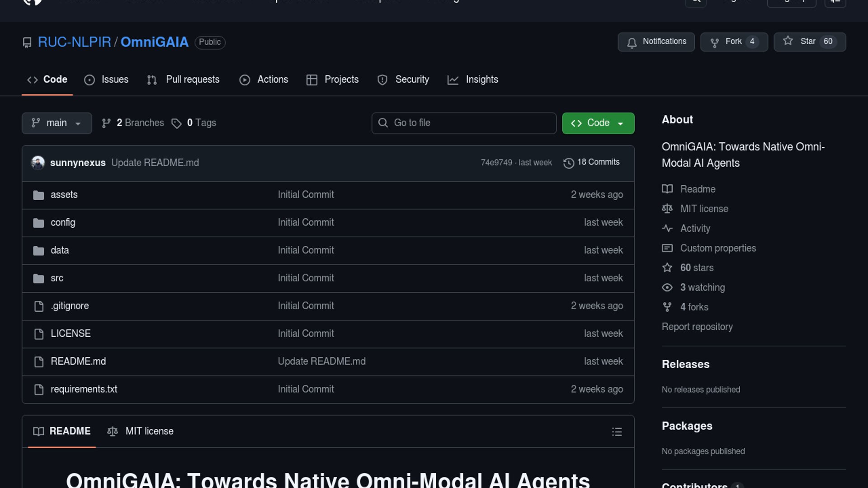Open the README.md file link

pos(78,361)
